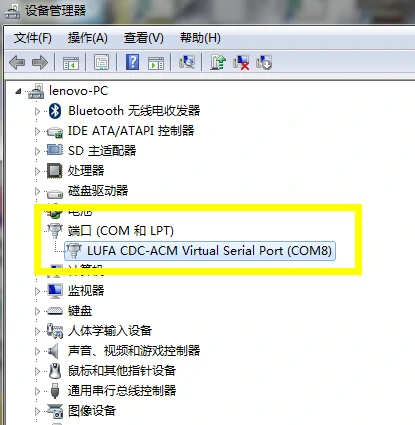The height and width of the screenshot is (425, 415).
Task: Click the Uninstall device red X icon
Action: coord(241,62)
